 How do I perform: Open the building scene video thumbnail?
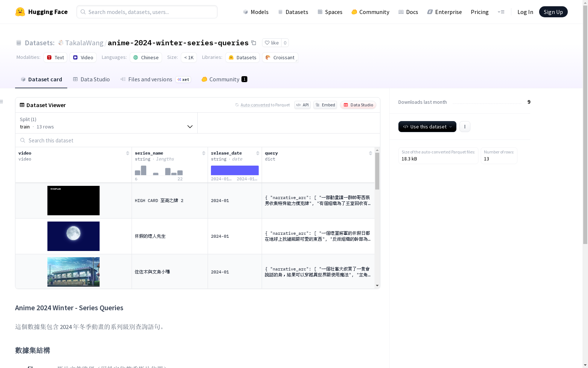(x=73, y=272)
